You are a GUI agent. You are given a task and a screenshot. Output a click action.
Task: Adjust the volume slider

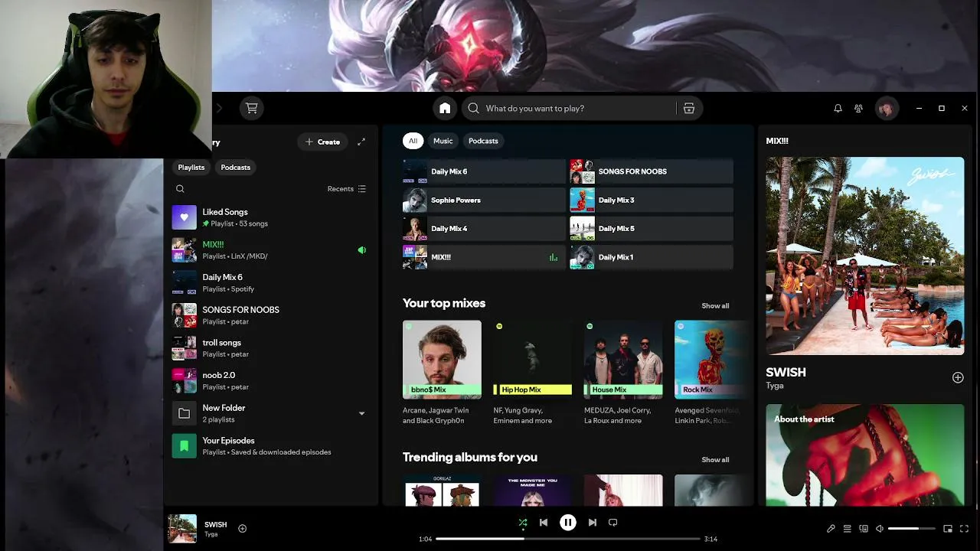pos(911,528)
